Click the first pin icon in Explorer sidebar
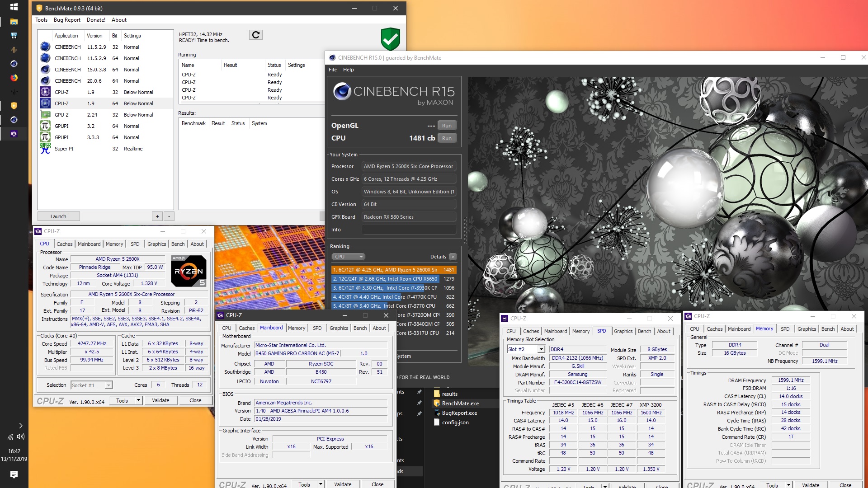 coord(420,392)
